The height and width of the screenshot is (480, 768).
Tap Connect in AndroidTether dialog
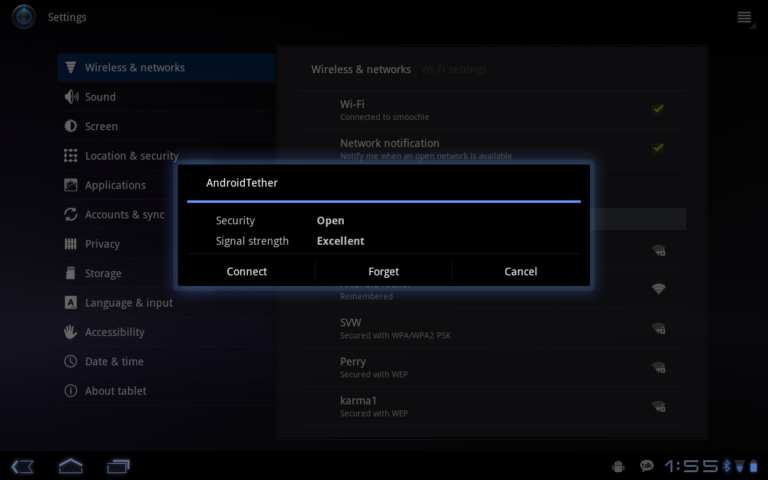(247, 271)
